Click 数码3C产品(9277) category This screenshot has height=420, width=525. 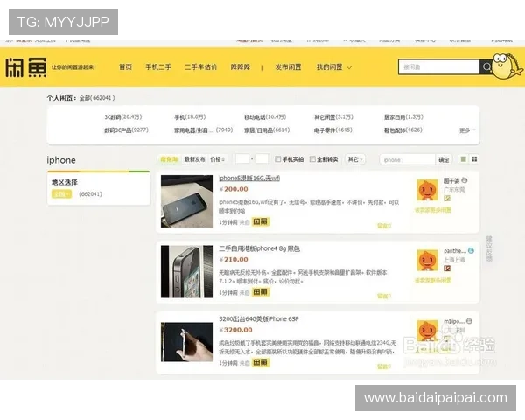(x=126, y=130)
